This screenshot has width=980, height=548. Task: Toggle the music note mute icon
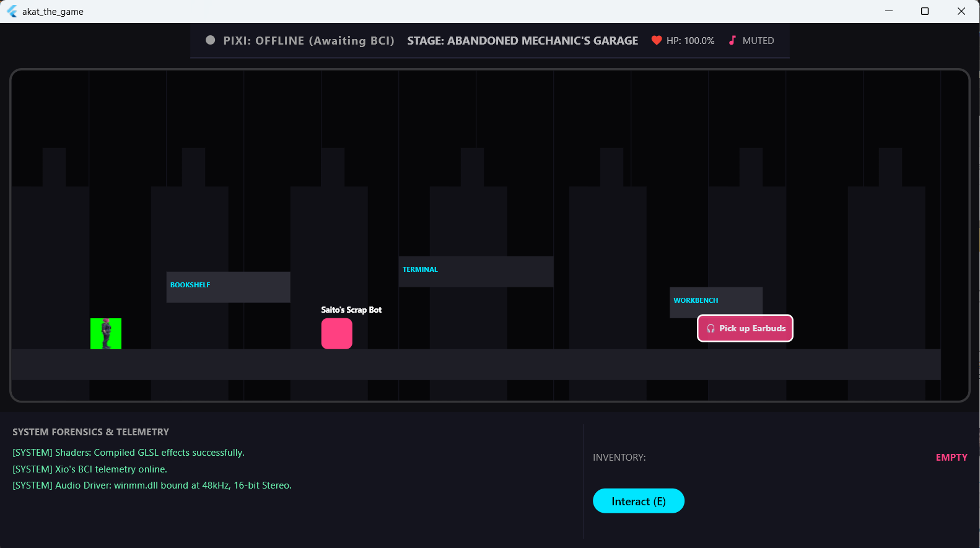[x=732, y=40]
